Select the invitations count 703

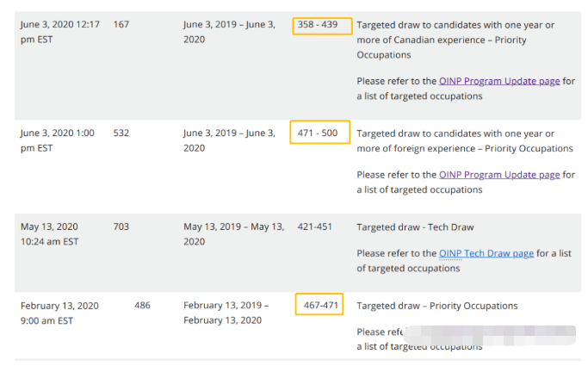(121, 227)
